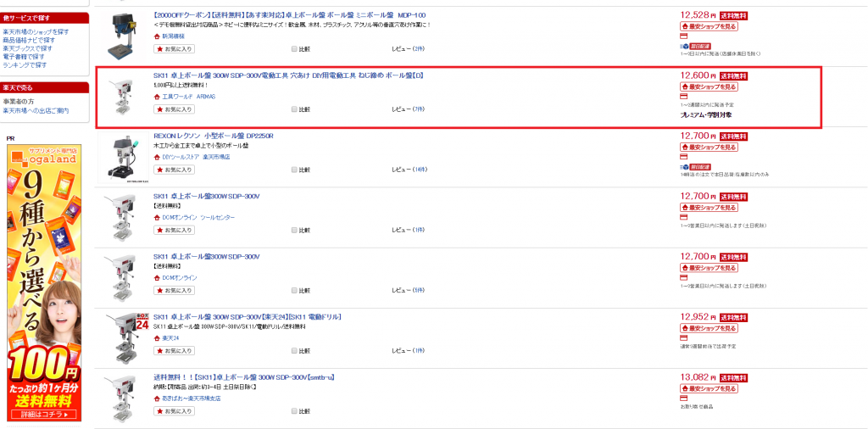Click お気に入り button in ツールセンター row
Image resolution: width=868 pixels, height=429 pixels.
point(174,230)
